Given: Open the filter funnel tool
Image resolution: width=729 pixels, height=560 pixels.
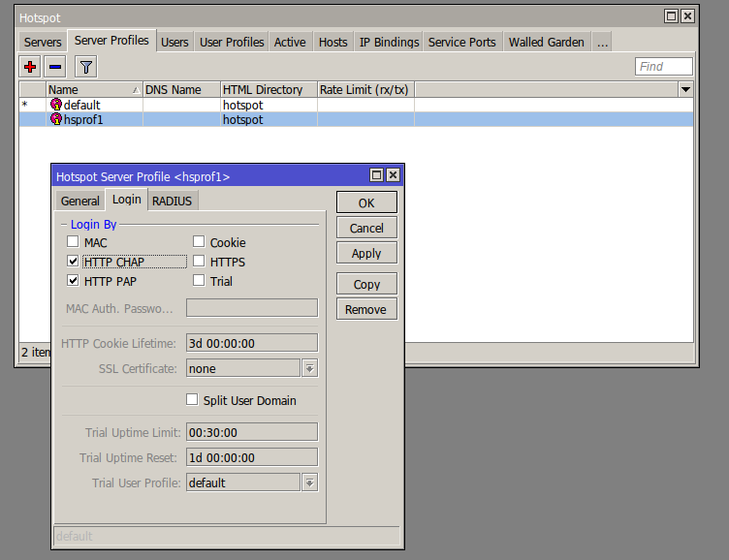Looking at the screenshot, I should point(85,67).
